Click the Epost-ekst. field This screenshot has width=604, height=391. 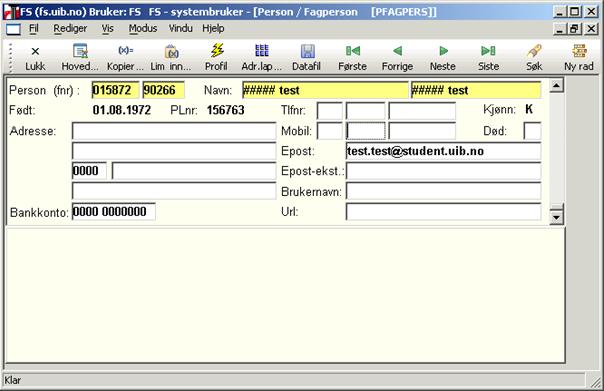(443, 171)
